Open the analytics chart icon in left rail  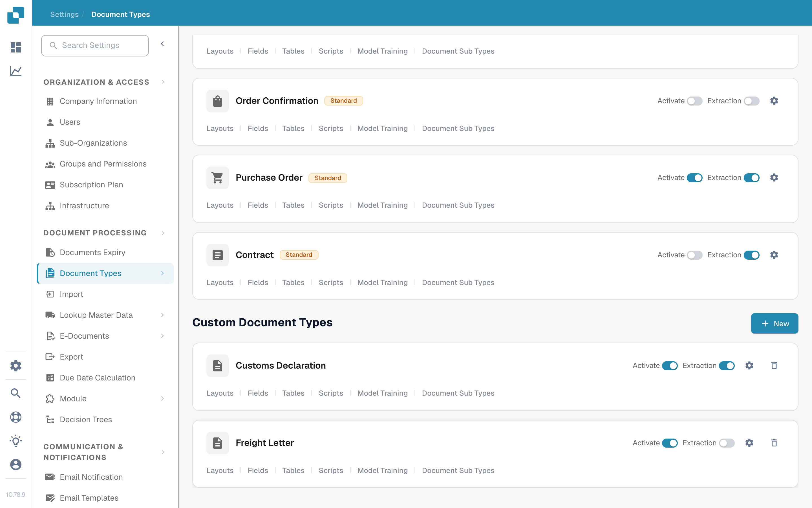(x=16, y=71)
